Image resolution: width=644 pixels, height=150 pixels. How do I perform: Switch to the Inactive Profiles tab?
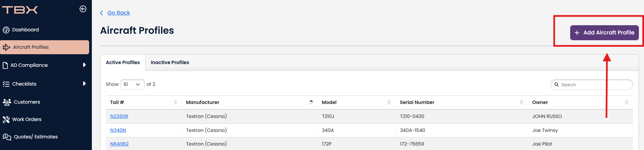(x=170, y=62)
